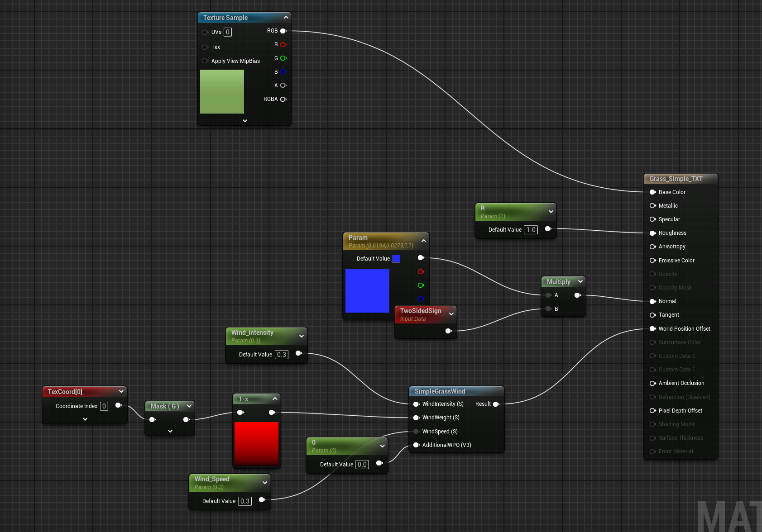Screen dimensions: 762x532
Task: Click the Multiply node output pin
Action: pyautogui.click(x=578, y=295)
